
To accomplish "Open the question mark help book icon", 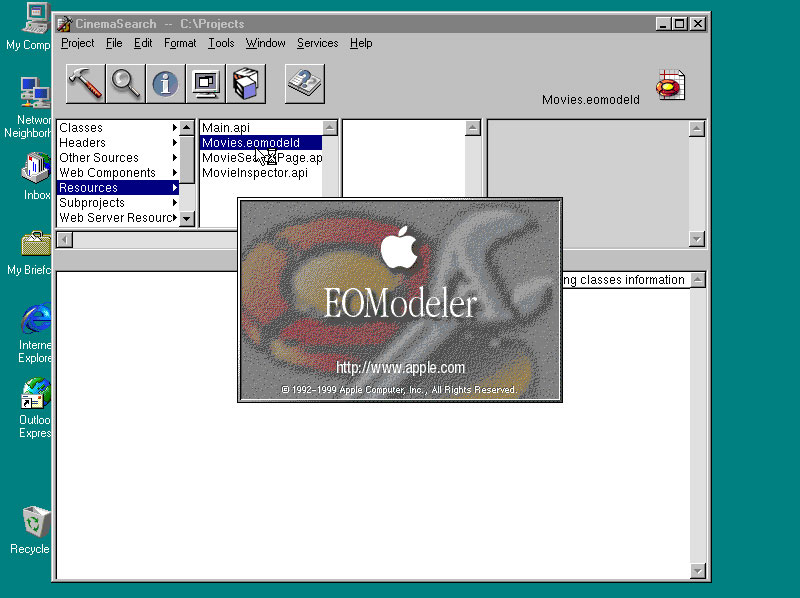I will click(x=305, y=84).
